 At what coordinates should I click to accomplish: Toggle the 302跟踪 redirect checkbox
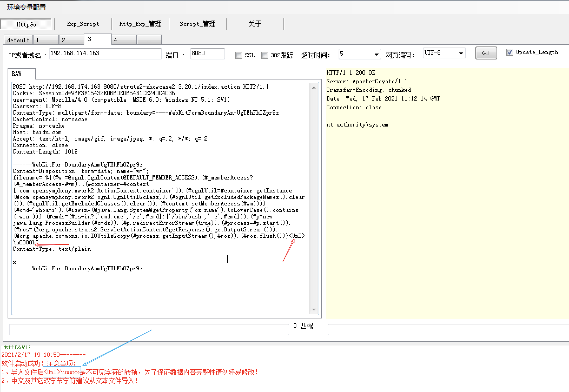264,55
